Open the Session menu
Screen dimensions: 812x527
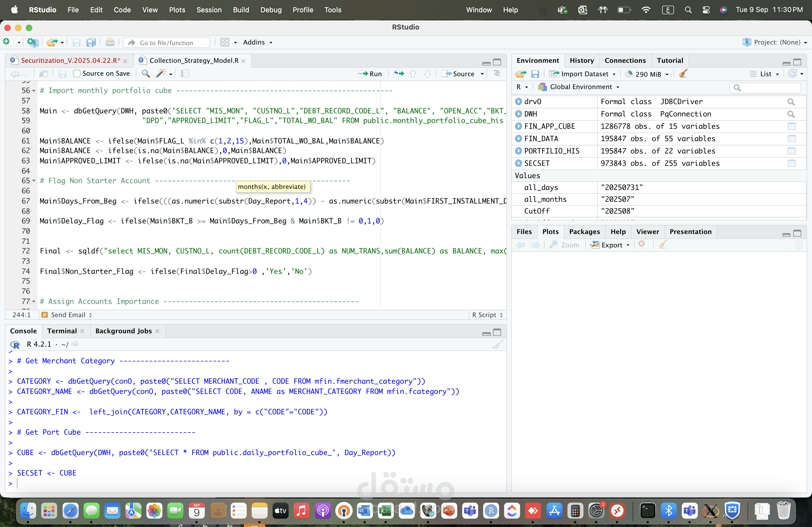pos(209,10)
